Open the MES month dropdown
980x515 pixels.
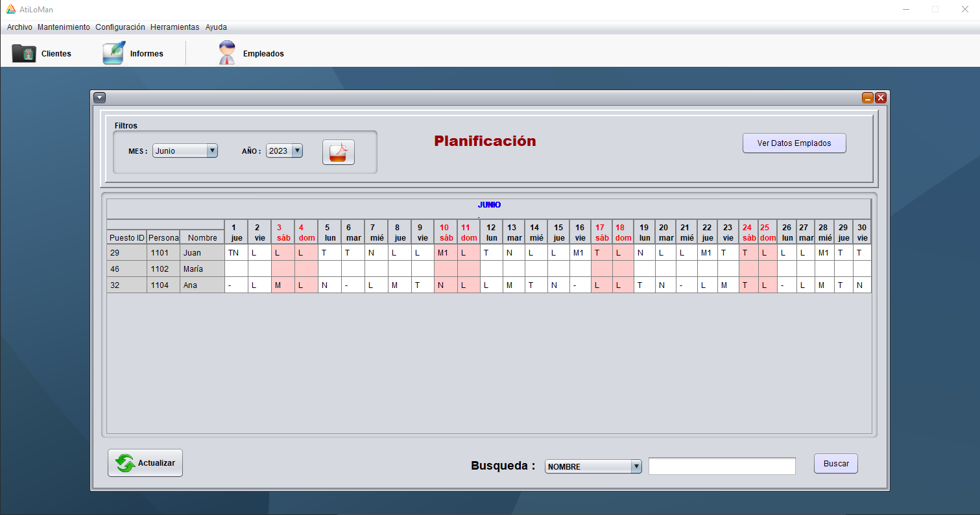212,150
